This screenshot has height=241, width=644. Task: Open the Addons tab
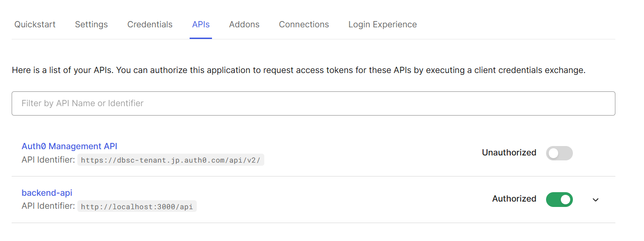point(244,25)
